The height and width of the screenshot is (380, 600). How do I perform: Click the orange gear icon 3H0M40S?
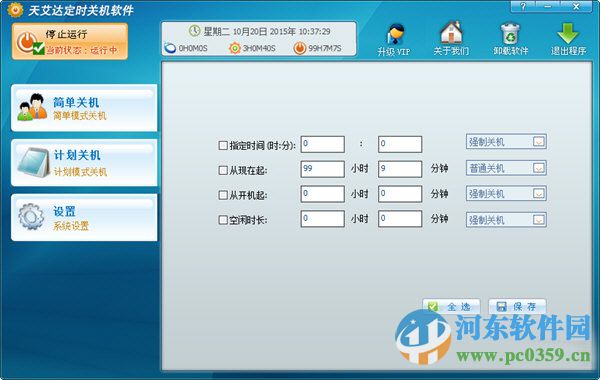(235, 48)
